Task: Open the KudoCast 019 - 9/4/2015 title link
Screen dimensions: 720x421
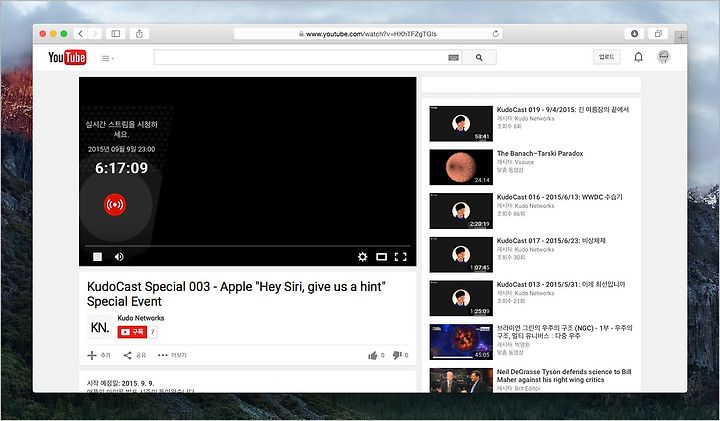Action: pos(562,110)
